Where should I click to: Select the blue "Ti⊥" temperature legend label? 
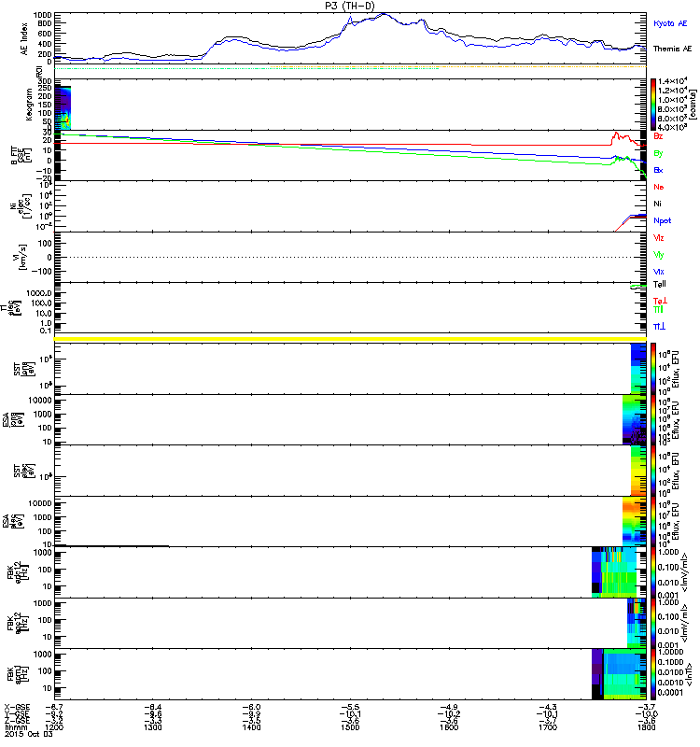coord(659,326)
